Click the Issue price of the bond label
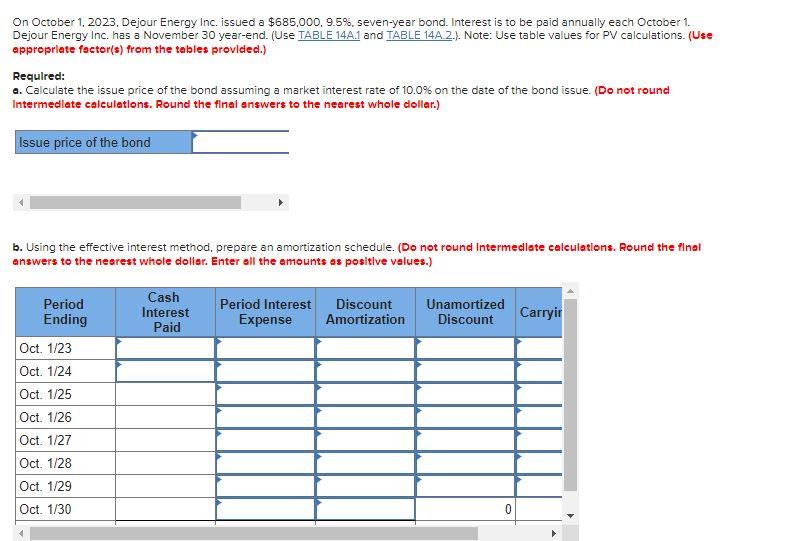The image size is (811, 541). (x=103, y=142)
